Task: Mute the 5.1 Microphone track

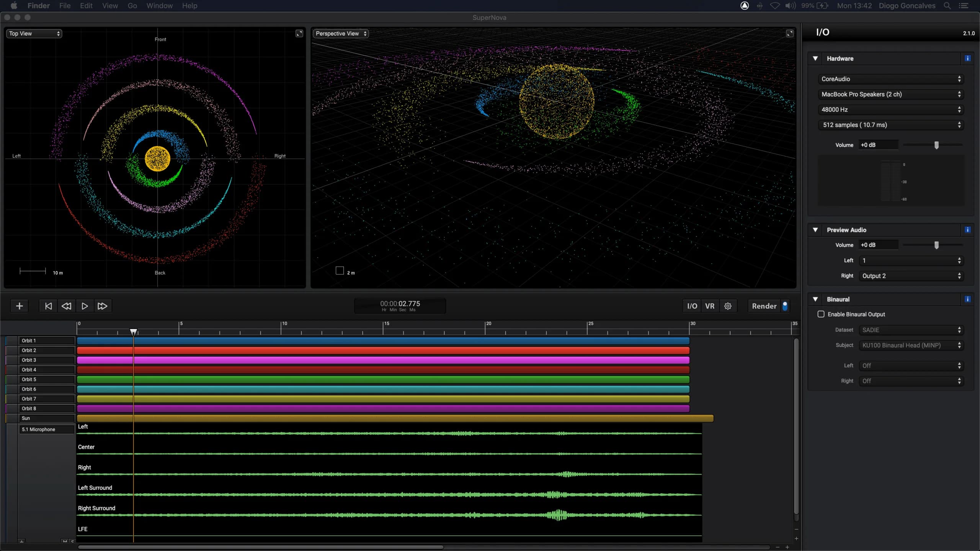Action: tap(65, 541)
